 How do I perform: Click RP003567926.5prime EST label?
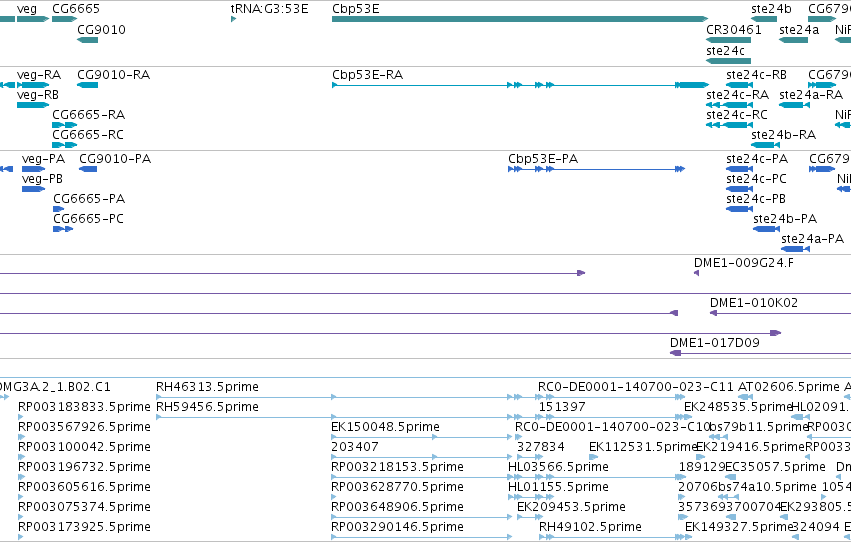click(x=84, y=427)
